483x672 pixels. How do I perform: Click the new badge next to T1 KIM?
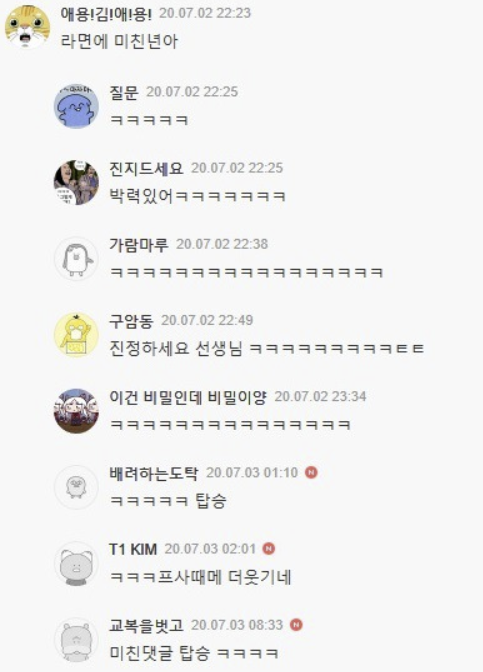269,549
